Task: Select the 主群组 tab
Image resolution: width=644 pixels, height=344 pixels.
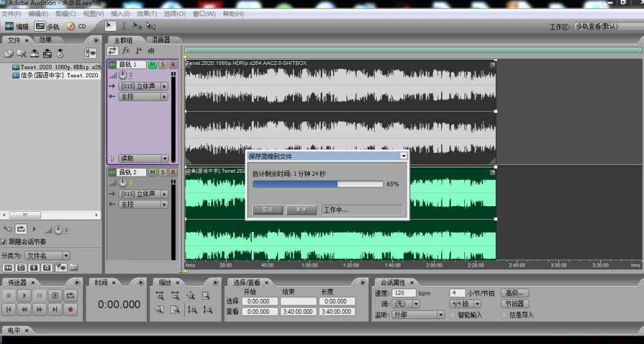Action: click(x=123, y=41)
